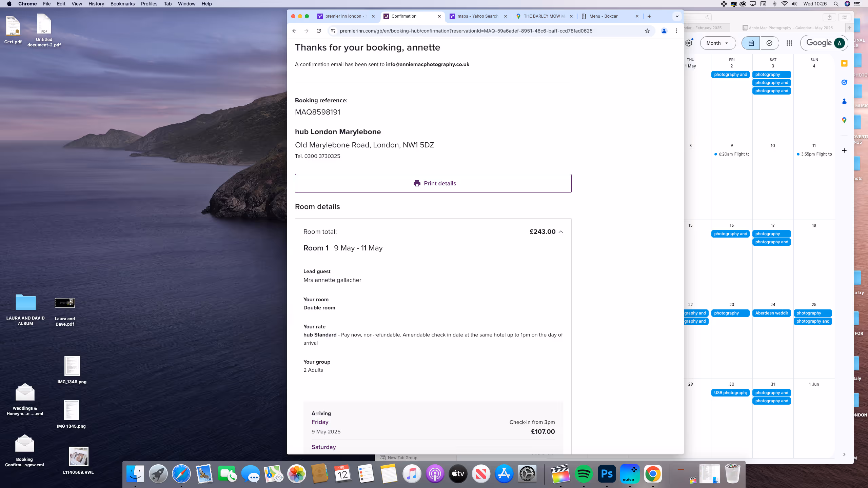This screenshot has width=868, height=488.
Task: Open Google Calendar settings gear
Action: click(689, 43)
